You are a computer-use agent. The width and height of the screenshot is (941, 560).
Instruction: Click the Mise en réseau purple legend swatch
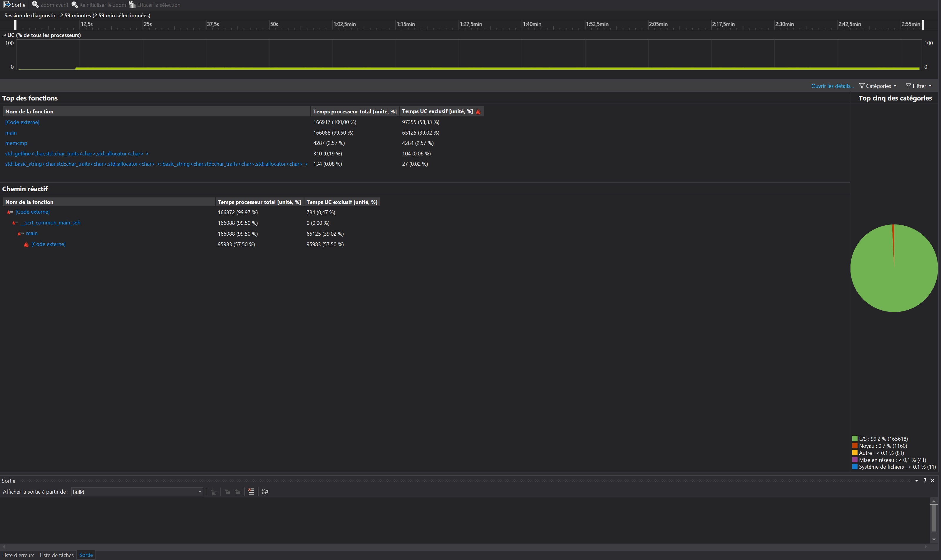(855, 460)
